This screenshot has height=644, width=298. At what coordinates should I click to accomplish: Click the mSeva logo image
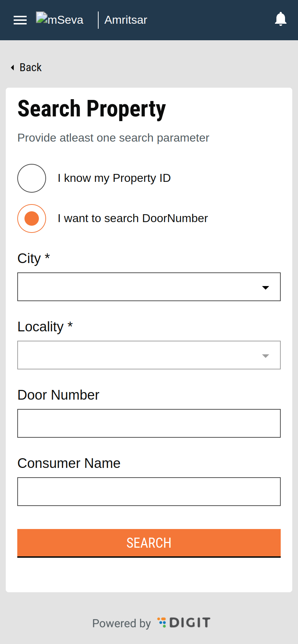coord(59,19)
